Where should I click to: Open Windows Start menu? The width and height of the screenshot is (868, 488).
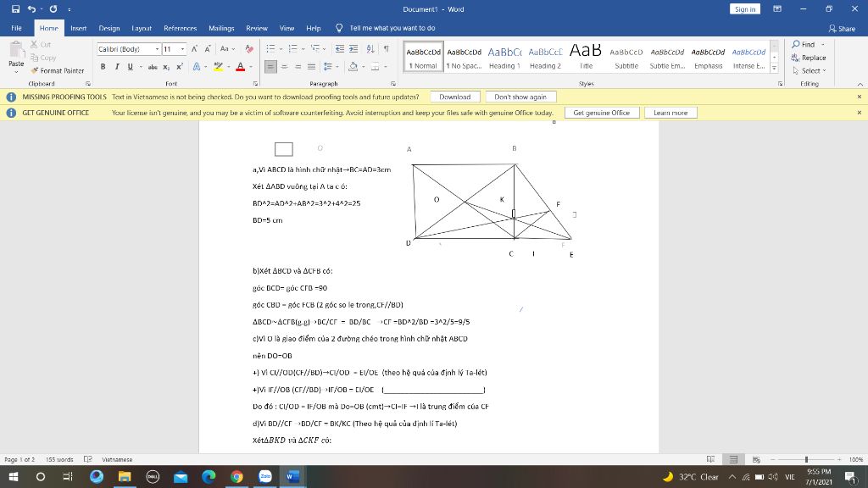coord(14,476)
